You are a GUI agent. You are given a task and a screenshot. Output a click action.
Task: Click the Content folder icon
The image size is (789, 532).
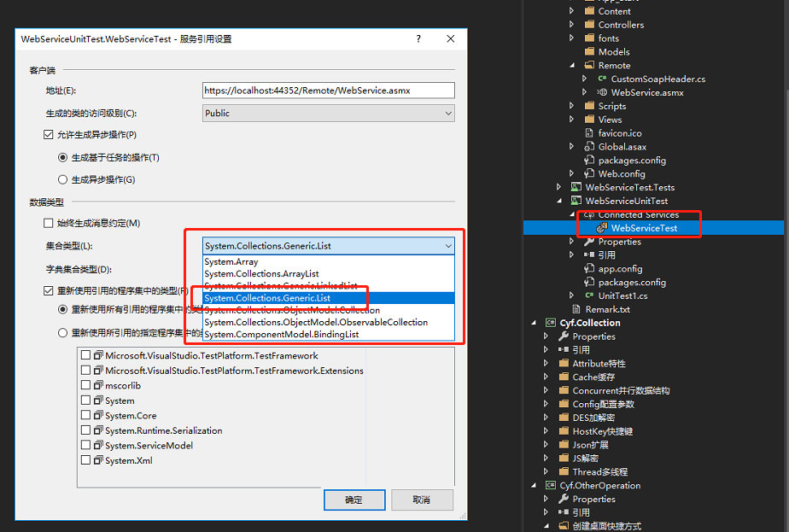(x=589, y=11)
